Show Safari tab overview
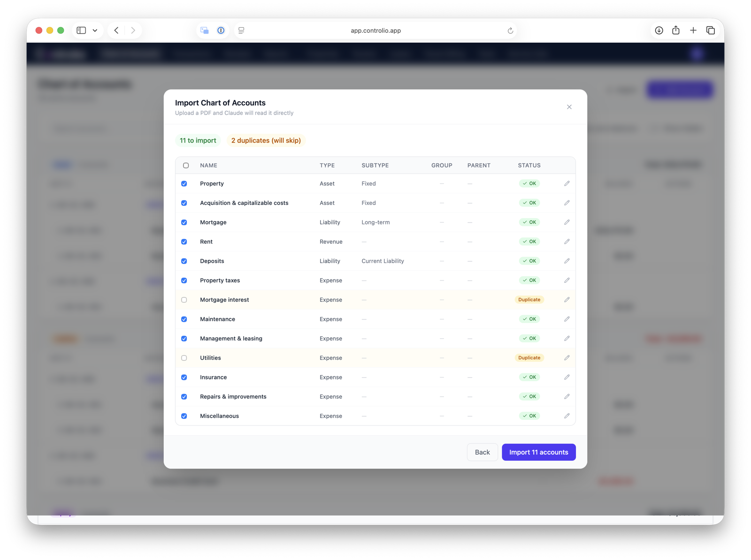 [x=711, y=30]
